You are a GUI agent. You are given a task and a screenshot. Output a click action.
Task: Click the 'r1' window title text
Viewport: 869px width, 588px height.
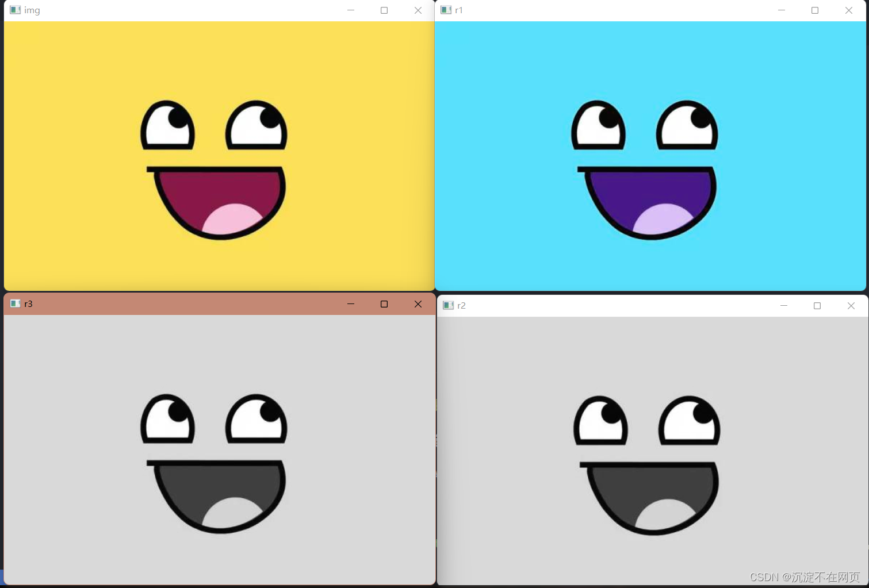coord(459,10)
